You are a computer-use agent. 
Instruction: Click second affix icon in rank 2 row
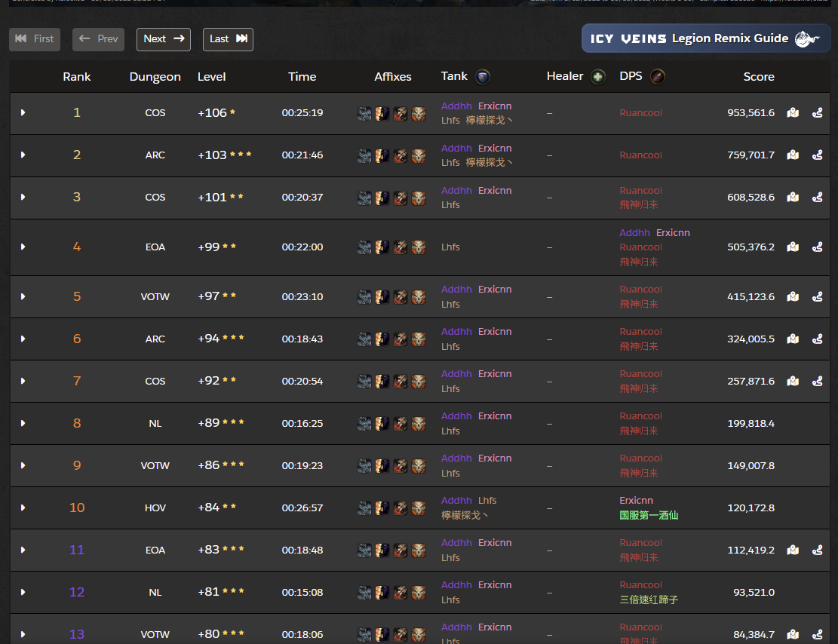click(382, 155)
